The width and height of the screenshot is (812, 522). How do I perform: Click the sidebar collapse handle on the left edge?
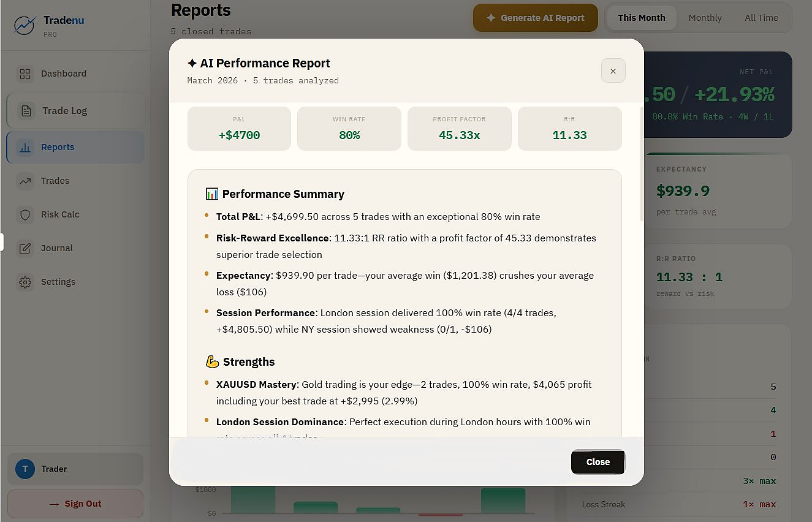point(2,241)
